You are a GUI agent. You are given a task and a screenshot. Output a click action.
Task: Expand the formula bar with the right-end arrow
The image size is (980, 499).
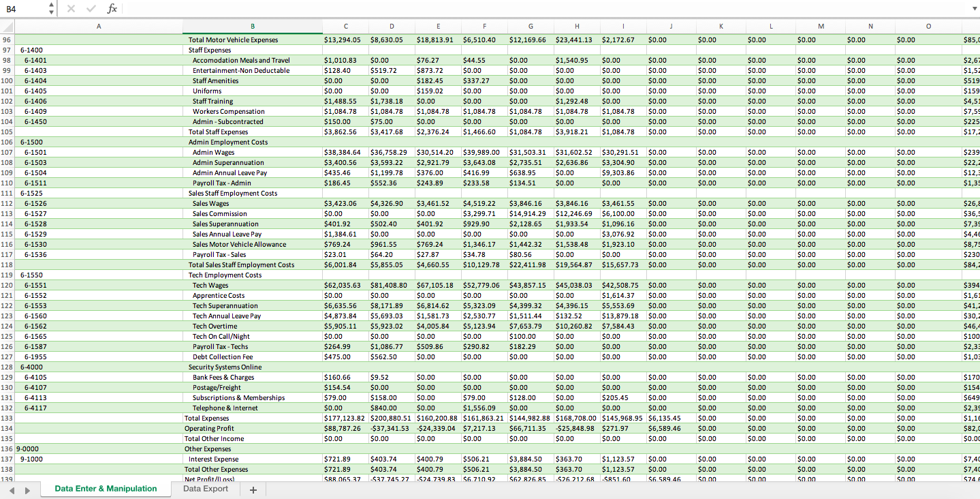(x=974, y=9)
